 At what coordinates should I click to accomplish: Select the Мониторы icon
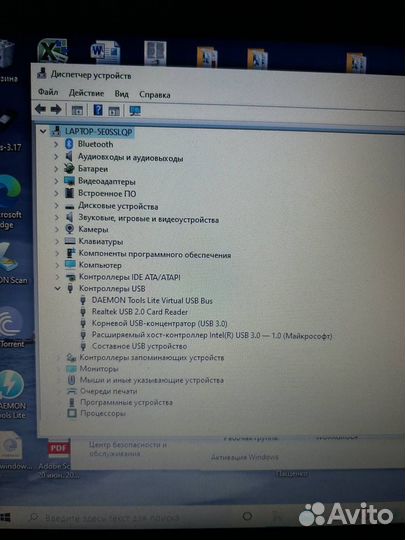[x=71, y=368]
